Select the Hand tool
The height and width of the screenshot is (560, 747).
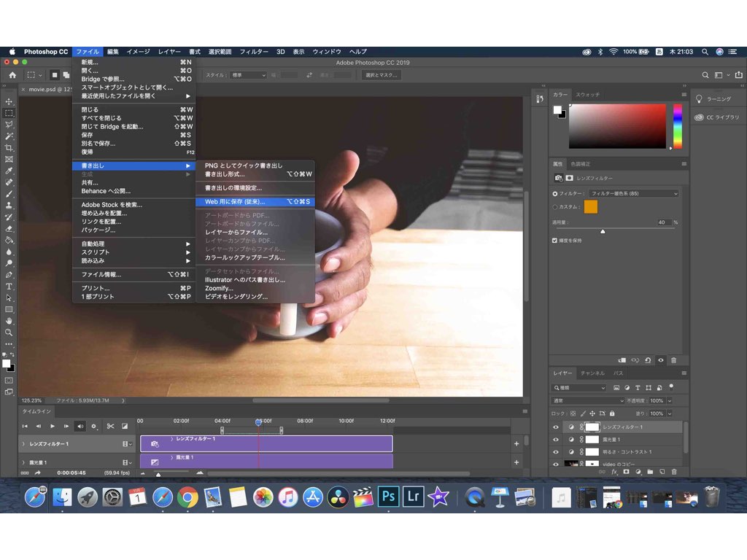[x=9, y=321]
